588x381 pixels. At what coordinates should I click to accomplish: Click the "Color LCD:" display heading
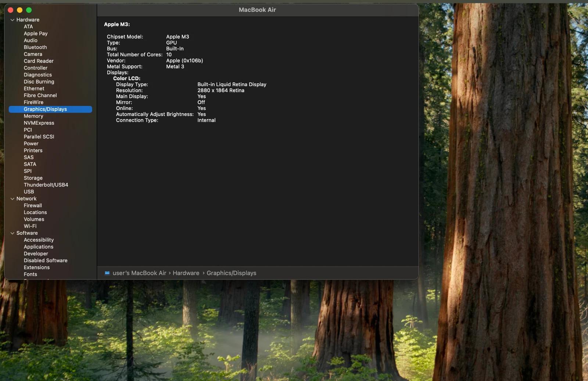click(127, 78)
